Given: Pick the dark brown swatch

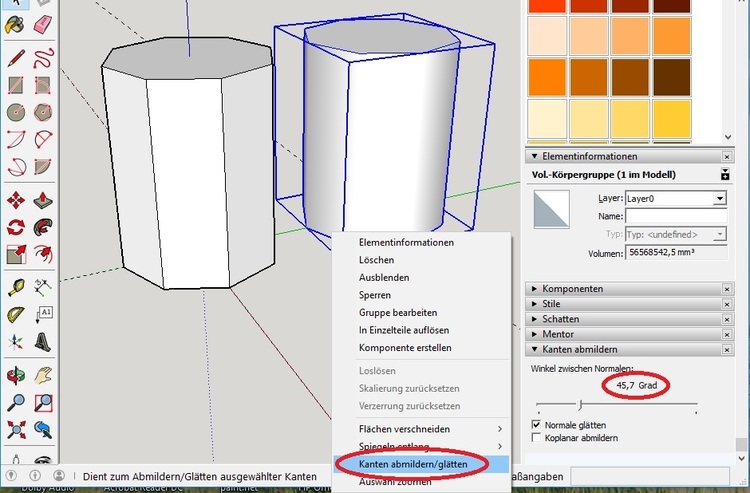Looking at the screenshot, I should pos(671,77).
